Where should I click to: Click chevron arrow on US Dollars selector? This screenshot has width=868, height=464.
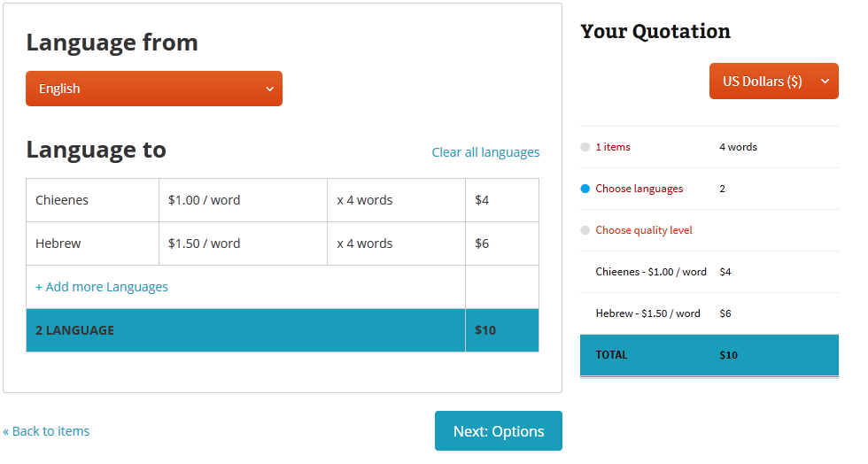point(825,81)
